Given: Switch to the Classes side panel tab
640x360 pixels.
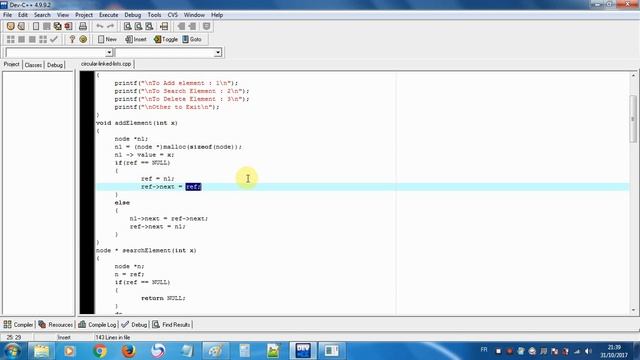Looking at the screenshot, I should click(x=33, y=65).
